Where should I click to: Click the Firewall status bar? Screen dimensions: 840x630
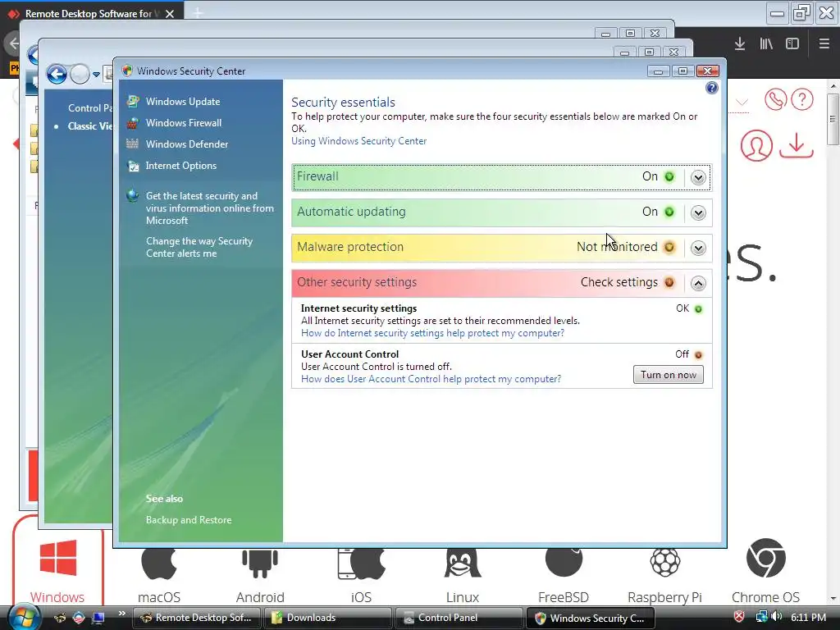501,177
